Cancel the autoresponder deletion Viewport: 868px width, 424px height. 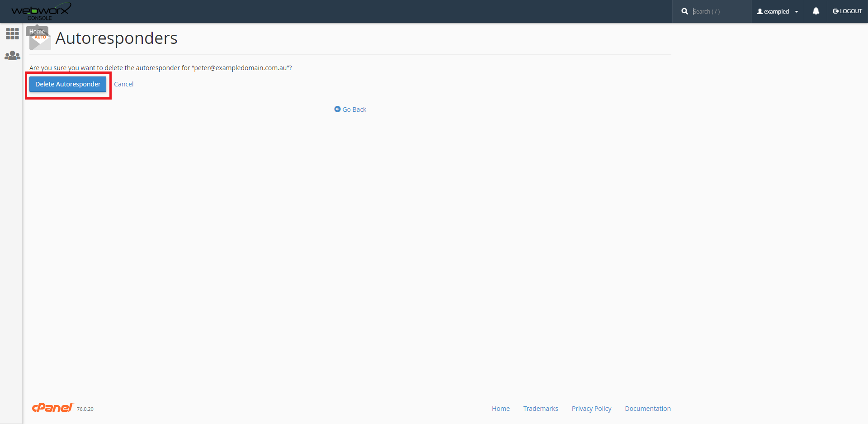tap(123, 84)
